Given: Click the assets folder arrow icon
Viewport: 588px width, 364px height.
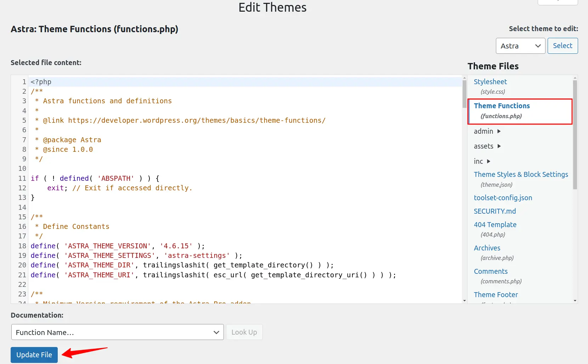Looking at the screenshot, I should [x=499, y=146].
